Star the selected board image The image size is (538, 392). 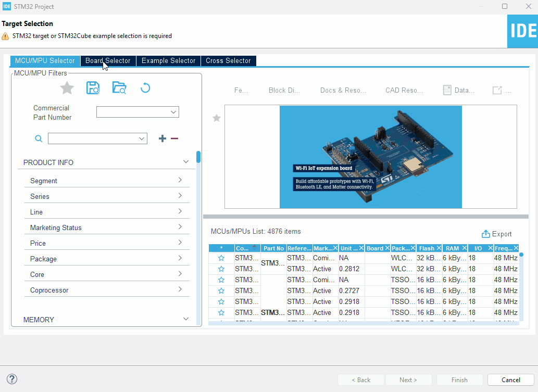pos(216,118)
